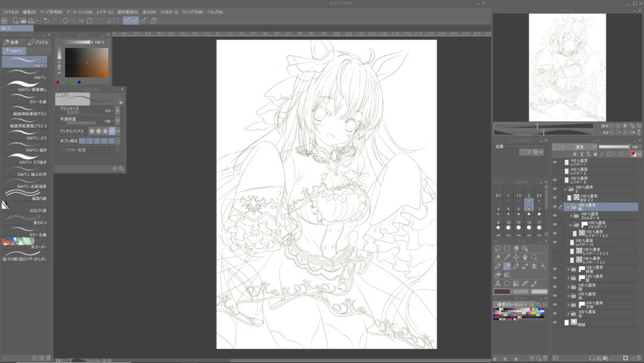This screenshot has width=644, height=363.
Task: Click the delete layer trash icon
Action: click(639, 358)
